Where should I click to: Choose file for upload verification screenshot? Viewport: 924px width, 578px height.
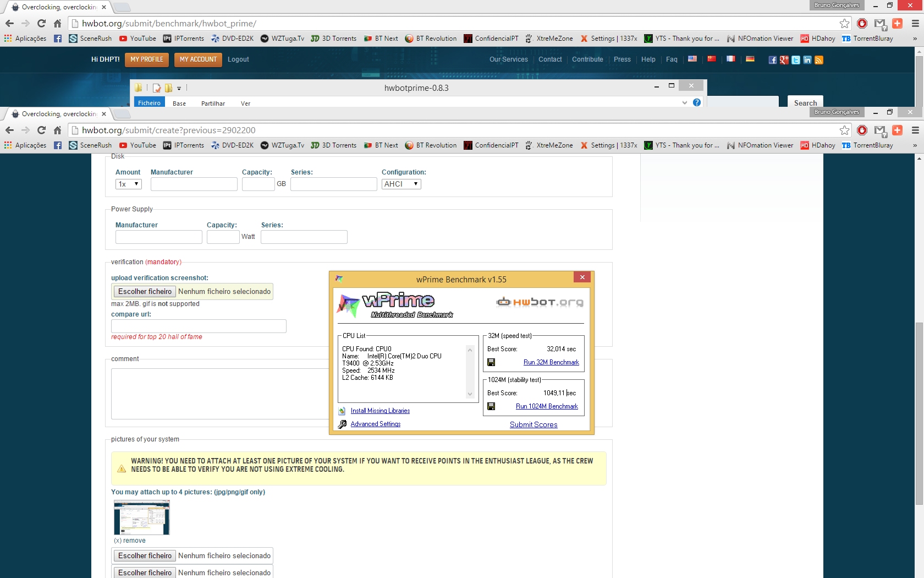coord(145,291)
